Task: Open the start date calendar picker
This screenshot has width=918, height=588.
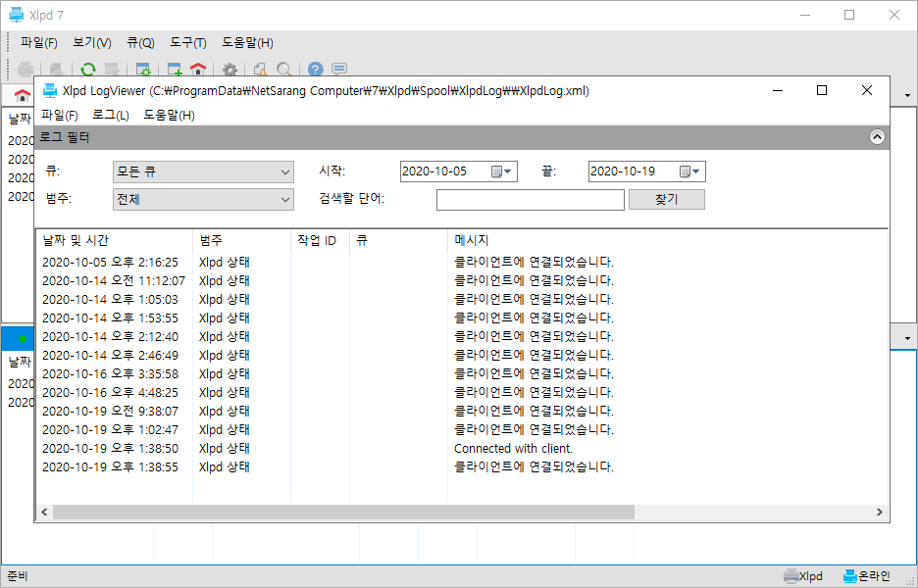Action: pyautogui.click(x=502, y=171)
